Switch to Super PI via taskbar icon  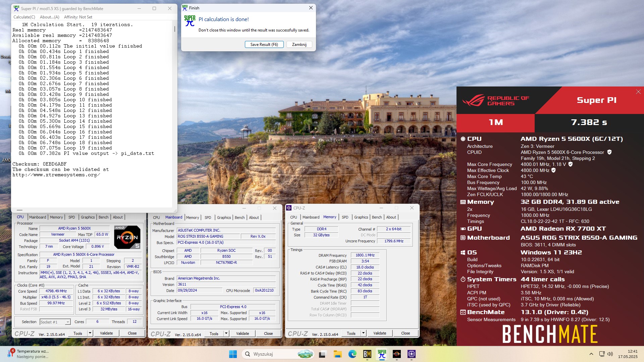point(382,354)
